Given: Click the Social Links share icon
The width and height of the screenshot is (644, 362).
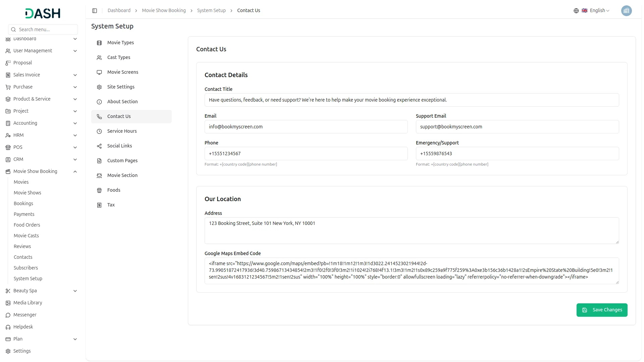Looking at the screenshot, I should pos(99,146).
